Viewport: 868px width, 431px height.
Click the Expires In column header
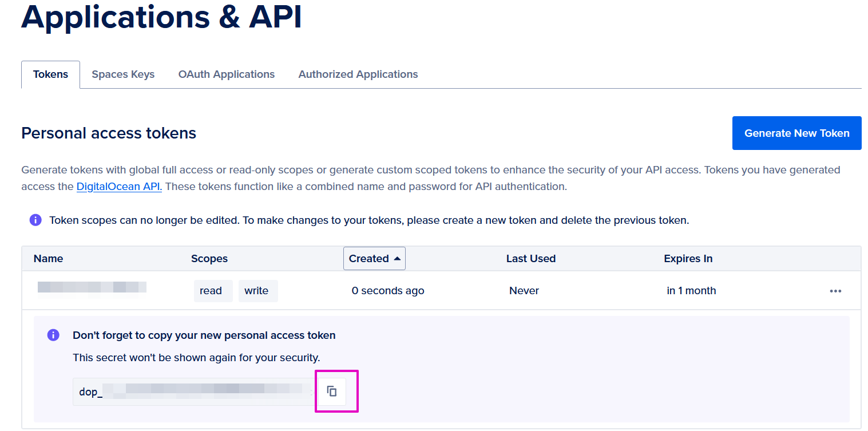pyautogui.click(x=688, y=259)
